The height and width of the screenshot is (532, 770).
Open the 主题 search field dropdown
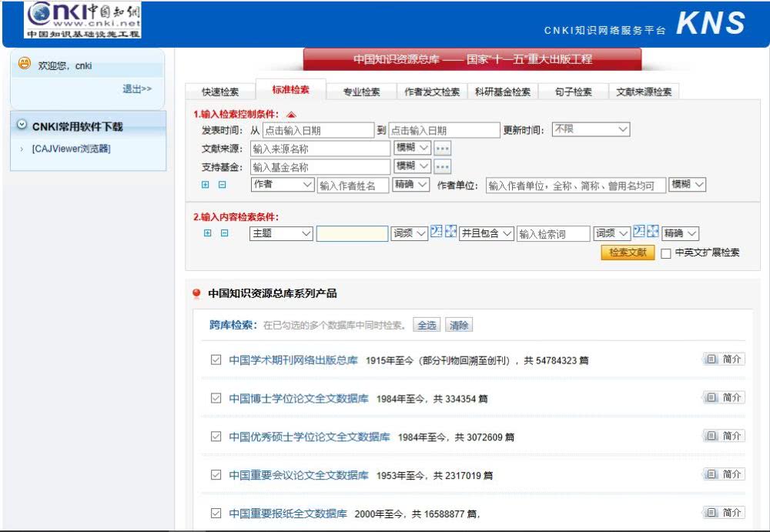tap(280, 233)
